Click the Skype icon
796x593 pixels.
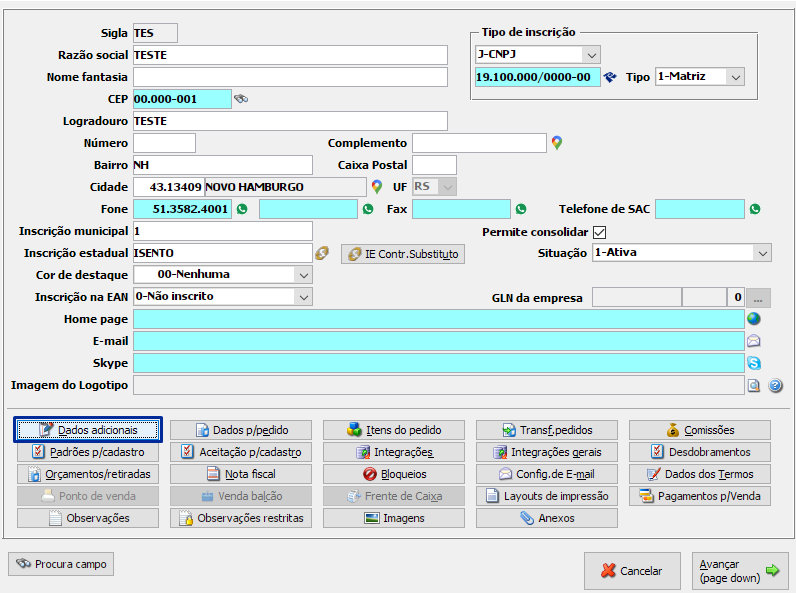(754, 363)
